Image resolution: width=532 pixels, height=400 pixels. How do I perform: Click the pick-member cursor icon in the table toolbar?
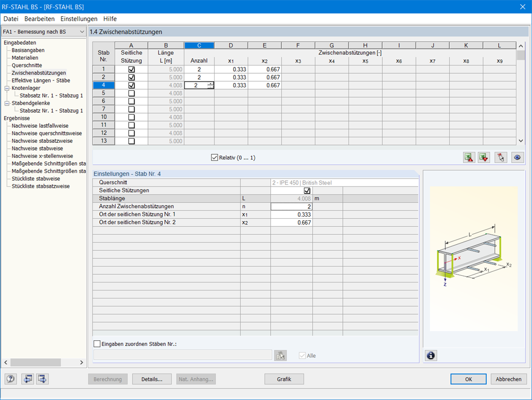pos(501,157)
